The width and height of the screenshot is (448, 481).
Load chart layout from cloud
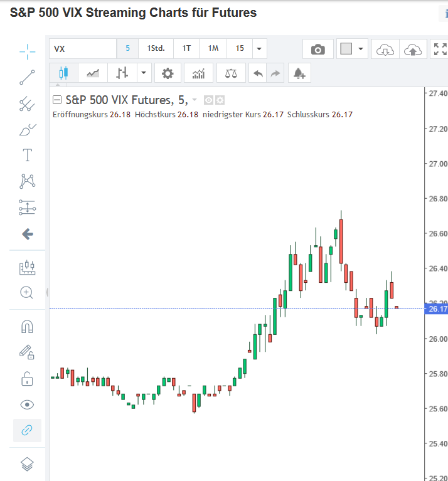point(385,50)
